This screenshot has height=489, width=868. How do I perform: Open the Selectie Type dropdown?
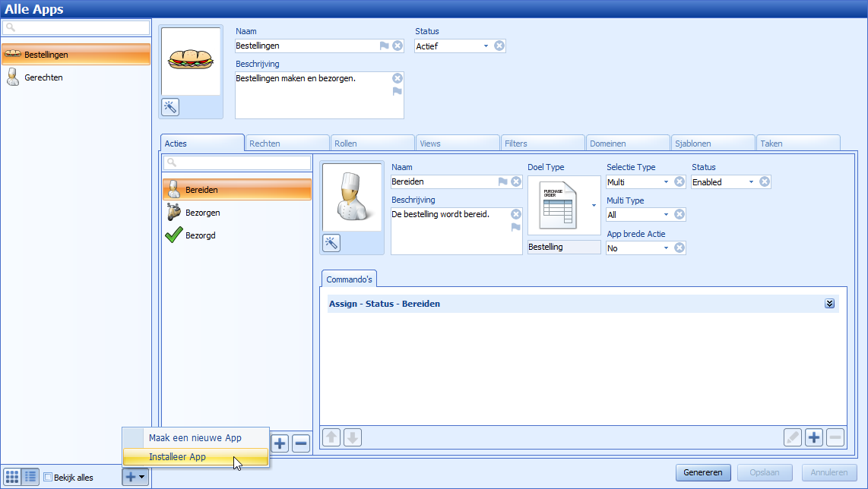pyautogui.click(x=666, y=182)
